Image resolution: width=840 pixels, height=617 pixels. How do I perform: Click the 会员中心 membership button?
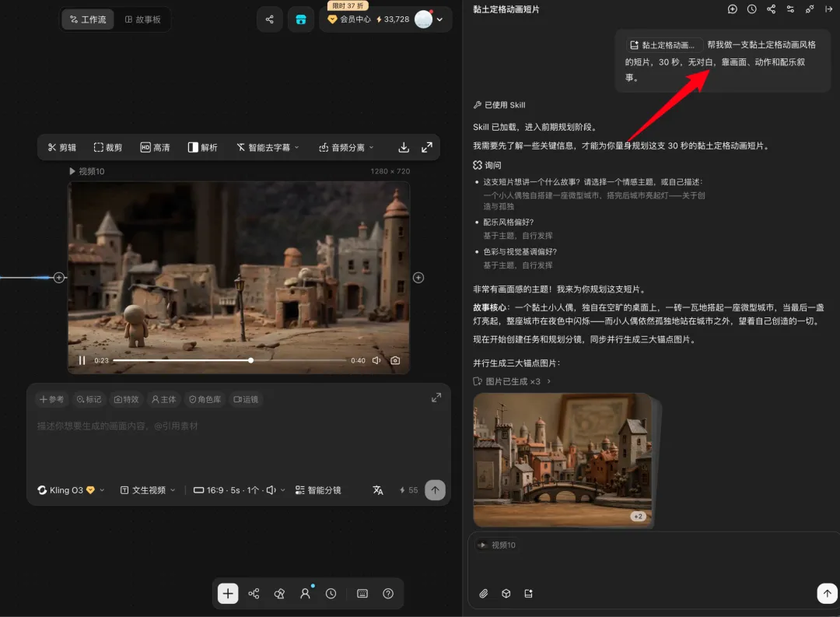coord(349,19)
